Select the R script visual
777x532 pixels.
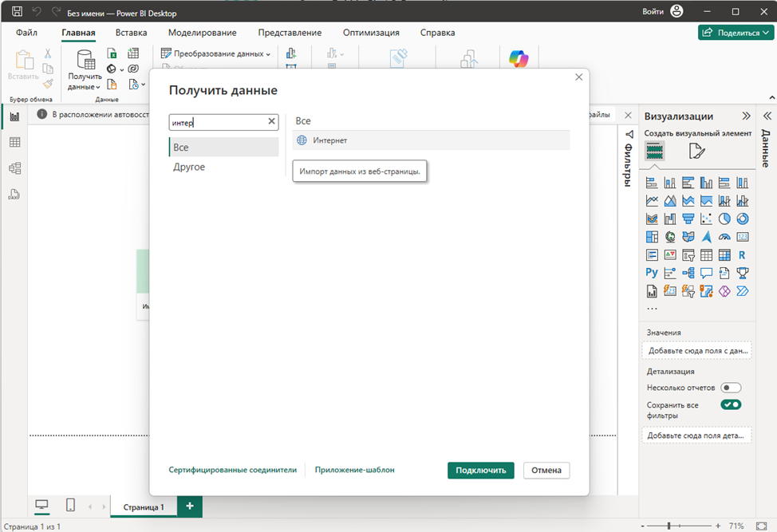point(743,255)
